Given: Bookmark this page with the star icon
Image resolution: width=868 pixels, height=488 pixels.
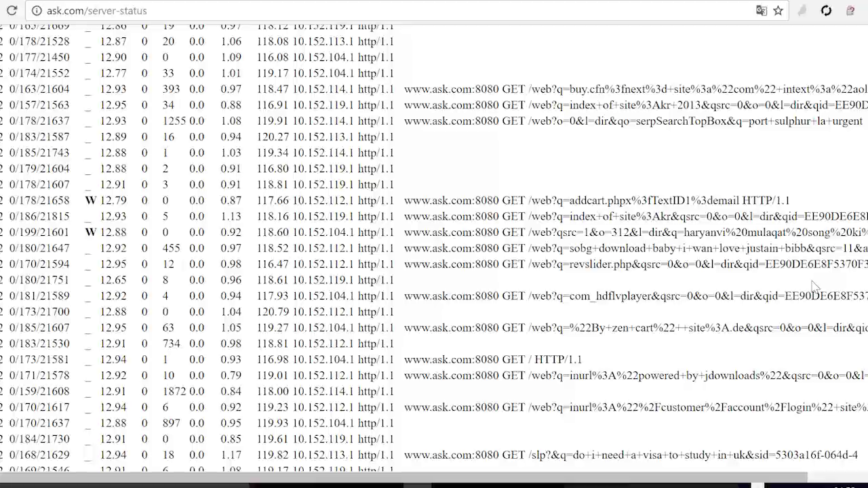Looking at the screenshot, I should tap(778, 11).
